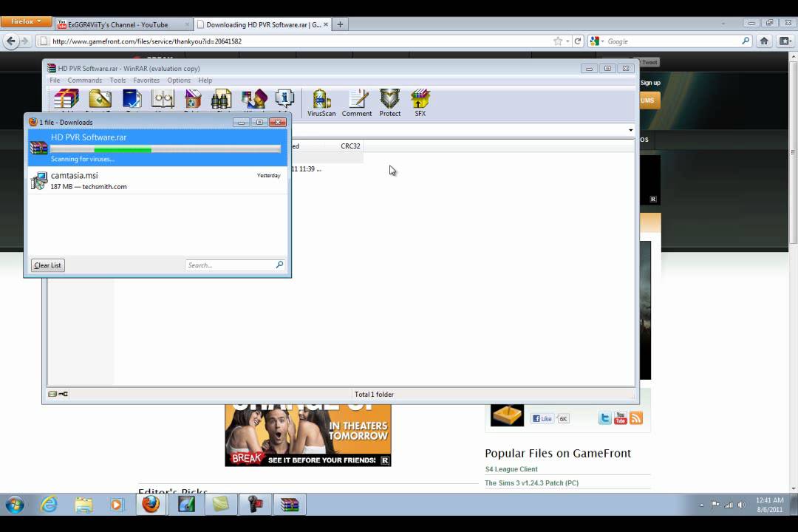Close the Downloading HD PVR Software tab
Viewport: 798px width, 532px height.
click(326, 24)
